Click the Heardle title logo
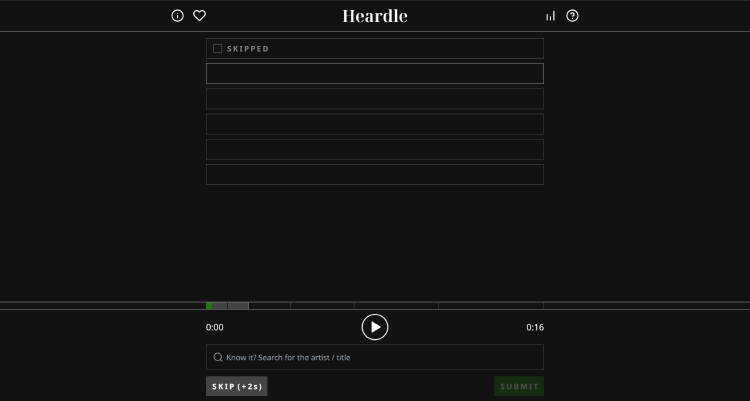Viewport: 750px width, 401px height. click(x=374, y=16)
